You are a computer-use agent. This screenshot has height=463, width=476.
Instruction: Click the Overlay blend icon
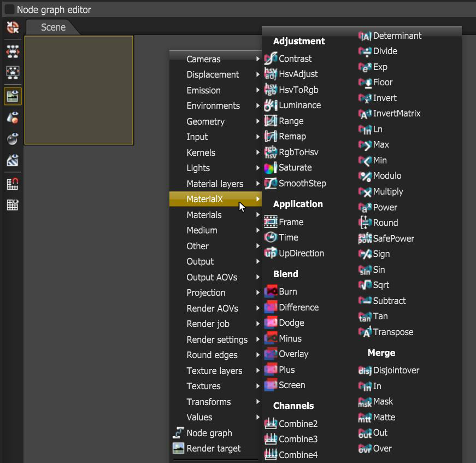tap(271, 354)
